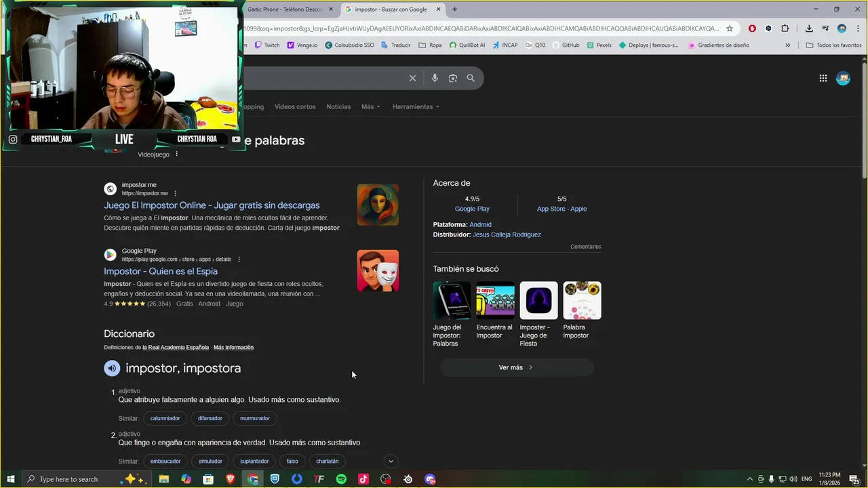The height and width of the screenshot is (488, 868).
Task: Open Jesus Calleja Rodriguez distributor link
Action: [x=507, y=235]
